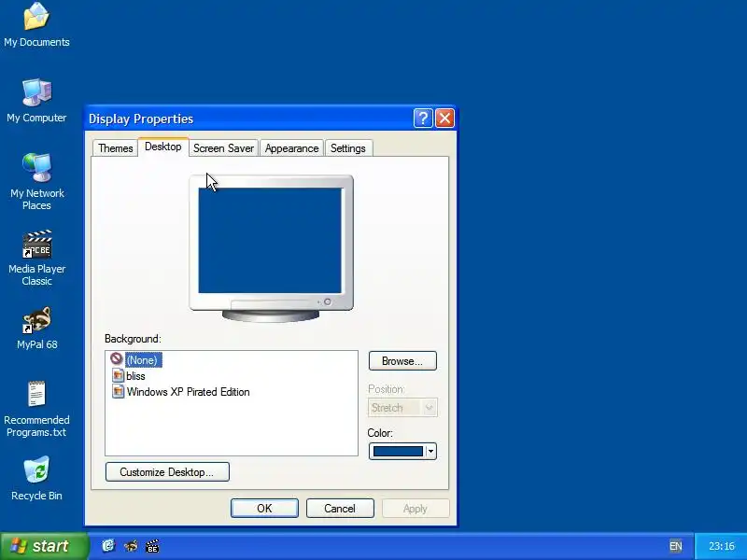Click the Media Player Classic quick launch icon

tap(152, 546)
